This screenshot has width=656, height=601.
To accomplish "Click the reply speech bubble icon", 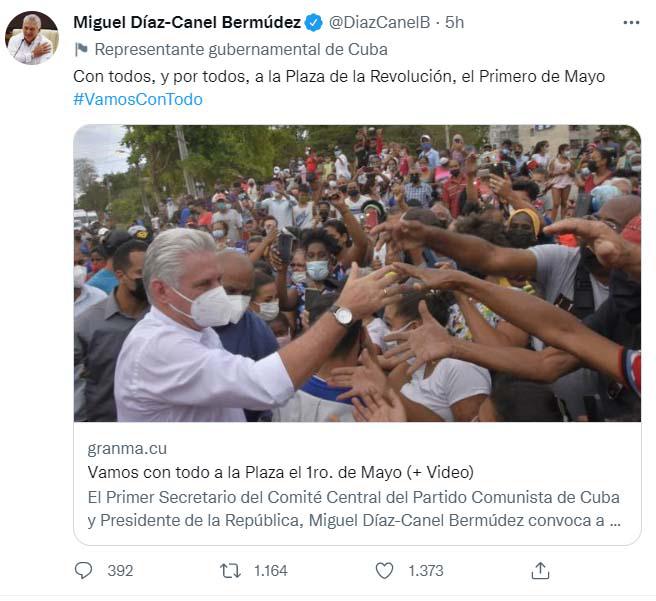I will point(83,570).
